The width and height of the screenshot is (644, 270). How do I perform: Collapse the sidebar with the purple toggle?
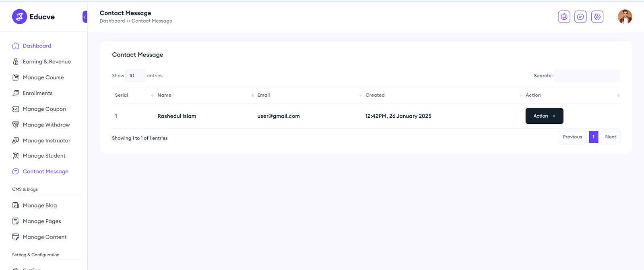coord(85,17)
